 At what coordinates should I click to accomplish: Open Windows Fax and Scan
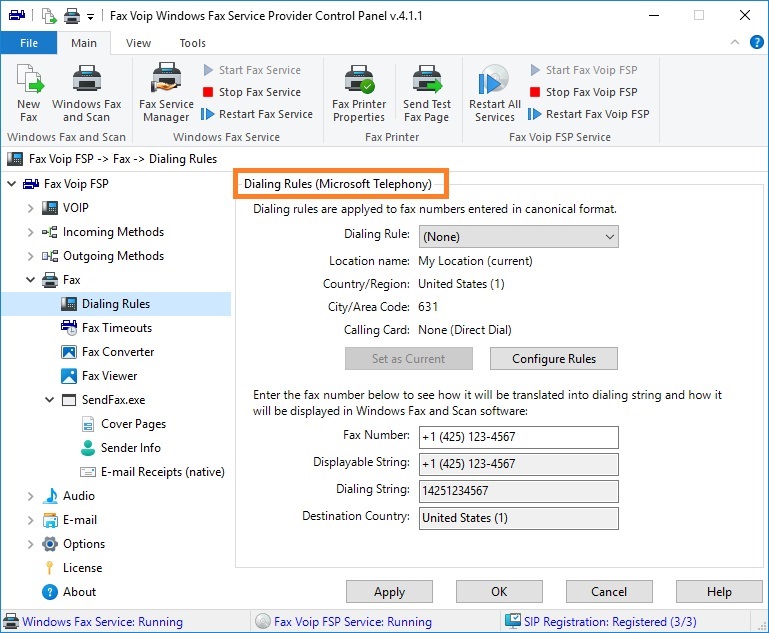(86, 92)
